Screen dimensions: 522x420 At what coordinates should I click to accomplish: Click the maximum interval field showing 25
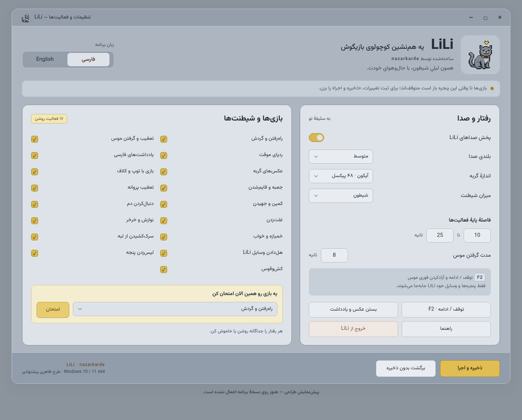(440, 235)
